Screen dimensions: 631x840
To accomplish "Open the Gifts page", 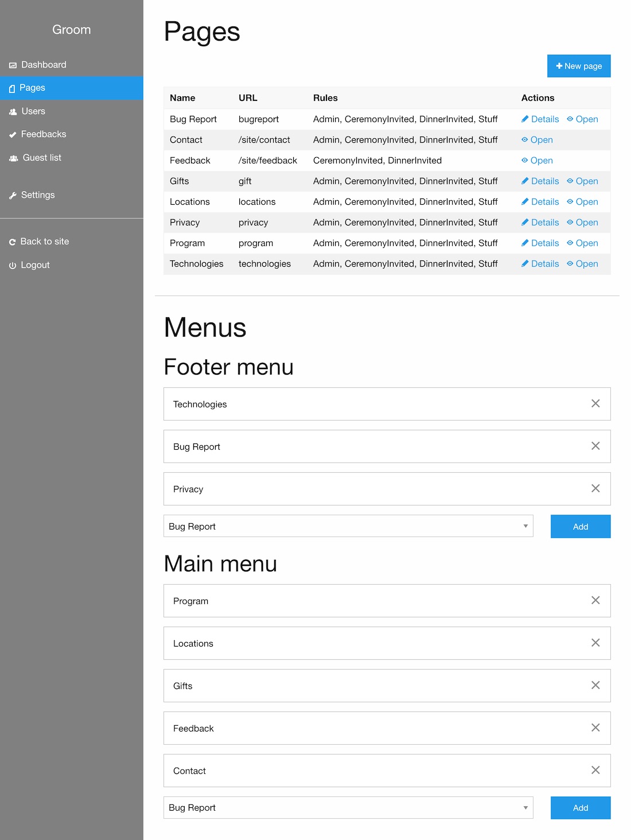I will tap(582, 181).
